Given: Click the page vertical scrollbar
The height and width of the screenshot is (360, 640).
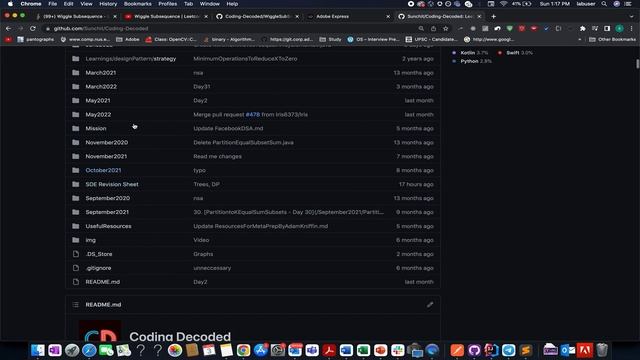Looking at the screenshot, I should (637, 64).
